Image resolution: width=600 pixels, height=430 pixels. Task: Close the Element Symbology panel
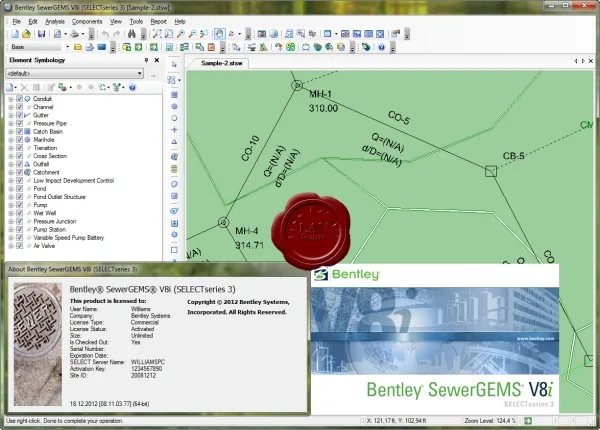(x=157, y=60)
